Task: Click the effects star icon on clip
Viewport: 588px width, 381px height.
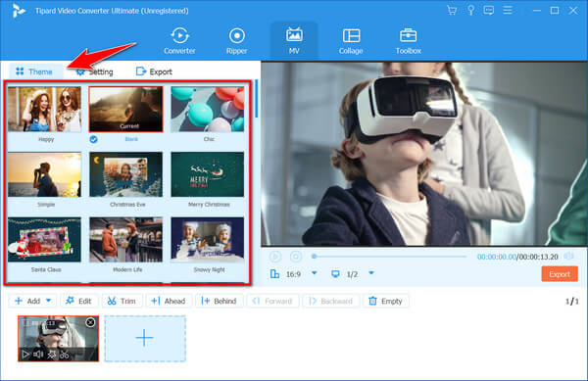Action: point(52,354)
